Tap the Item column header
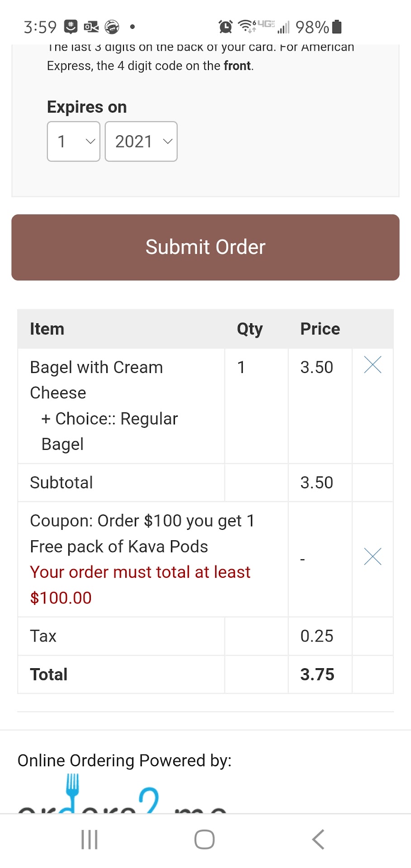 click(47, 329)
